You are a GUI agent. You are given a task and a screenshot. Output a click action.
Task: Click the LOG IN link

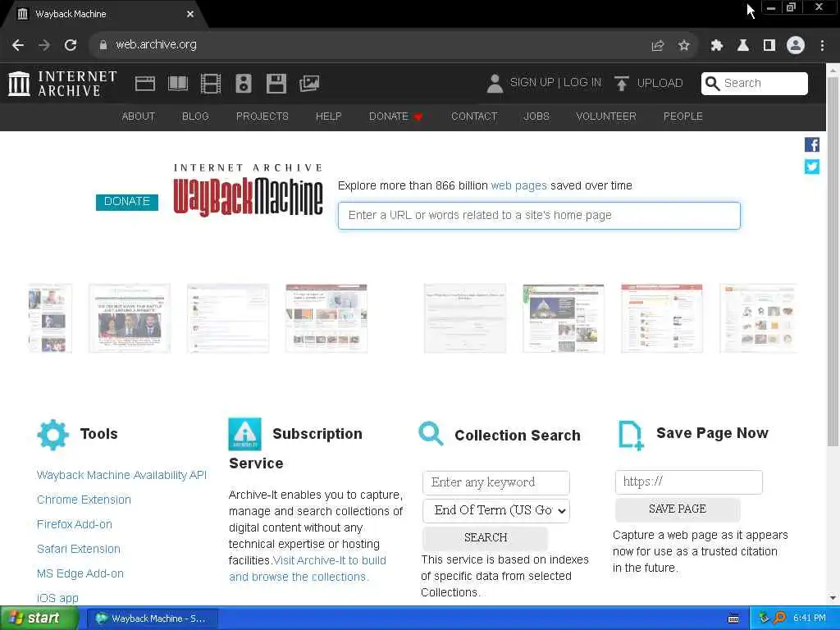tap(582, 83)
